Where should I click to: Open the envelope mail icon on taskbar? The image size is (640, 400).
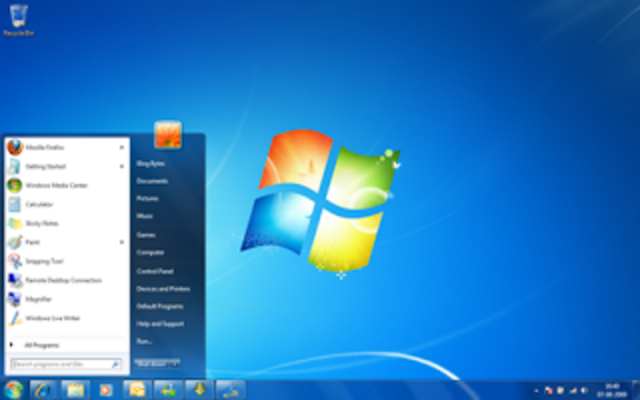pyautogui.click(x=137, y=390)
